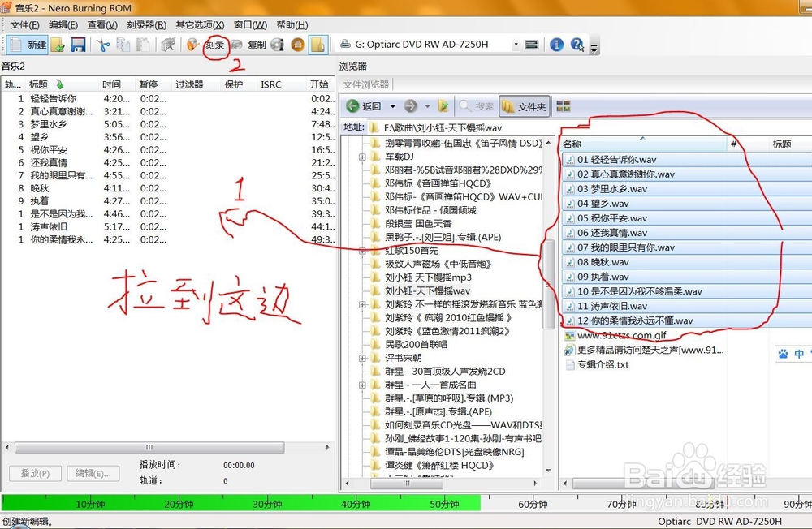Open the Back history dropdown arrow
The image size is (812, 529).
392,106
